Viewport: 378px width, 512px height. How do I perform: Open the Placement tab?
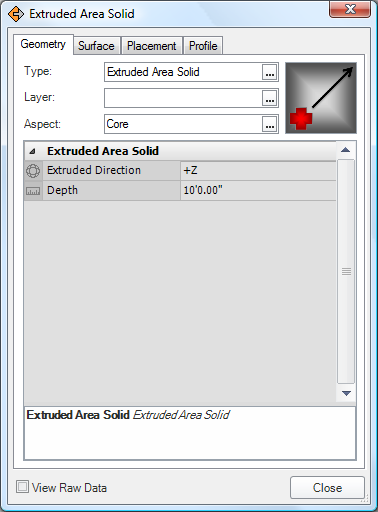click(152, 46)
